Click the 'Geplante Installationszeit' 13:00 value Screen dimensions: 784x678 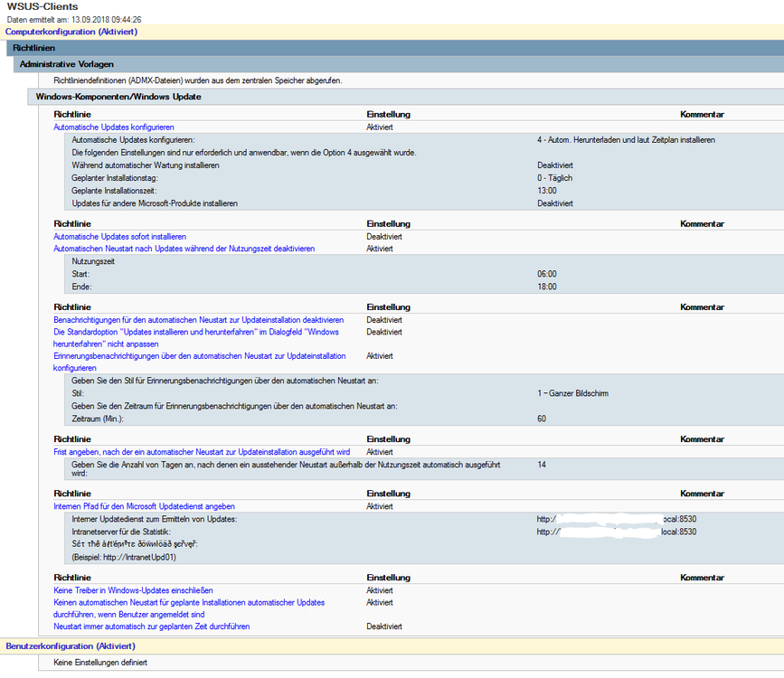[x=547, y=191]
